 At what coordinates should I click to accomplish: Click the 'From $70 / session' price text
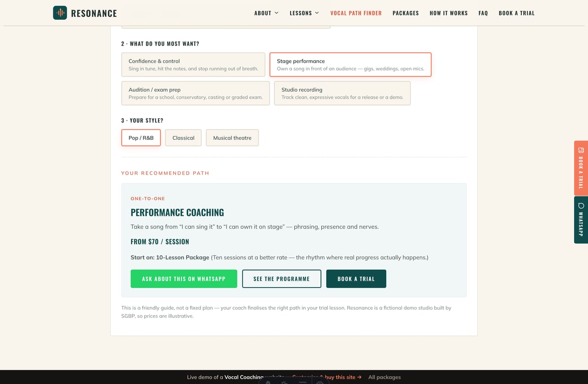[160, 242]
